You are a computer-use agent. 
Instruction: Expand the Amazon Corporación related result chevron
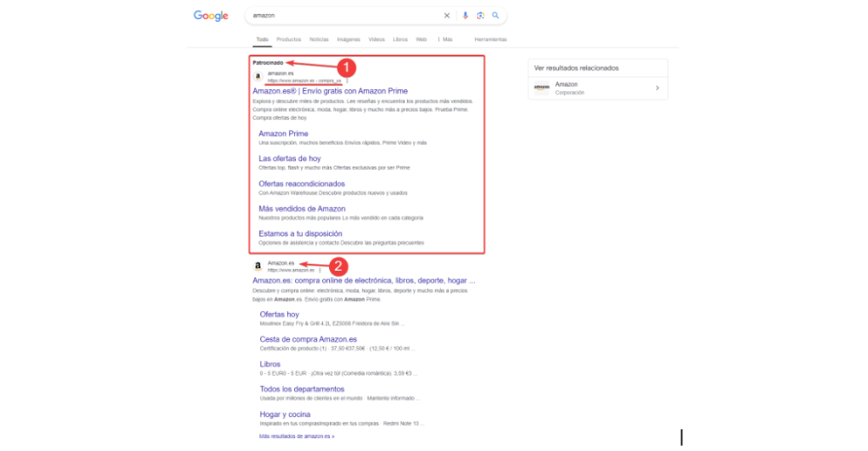coord(657,88)
